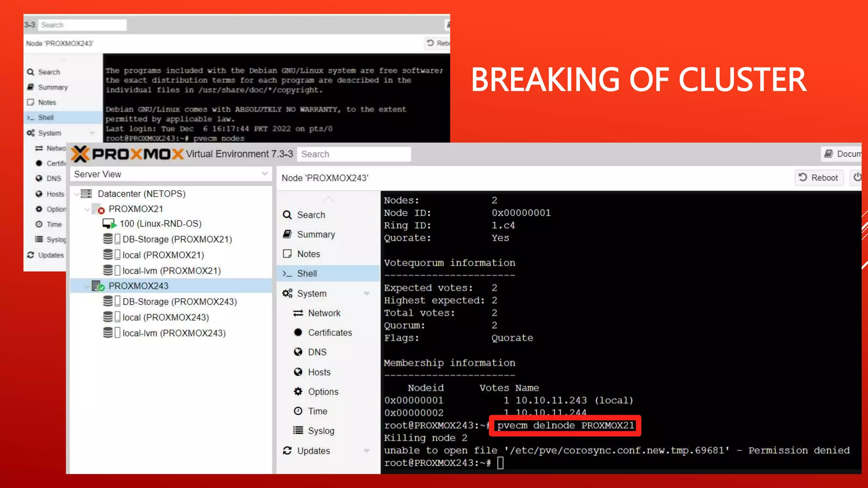Focus Search field in background window
868x488 pixels.
83,25
